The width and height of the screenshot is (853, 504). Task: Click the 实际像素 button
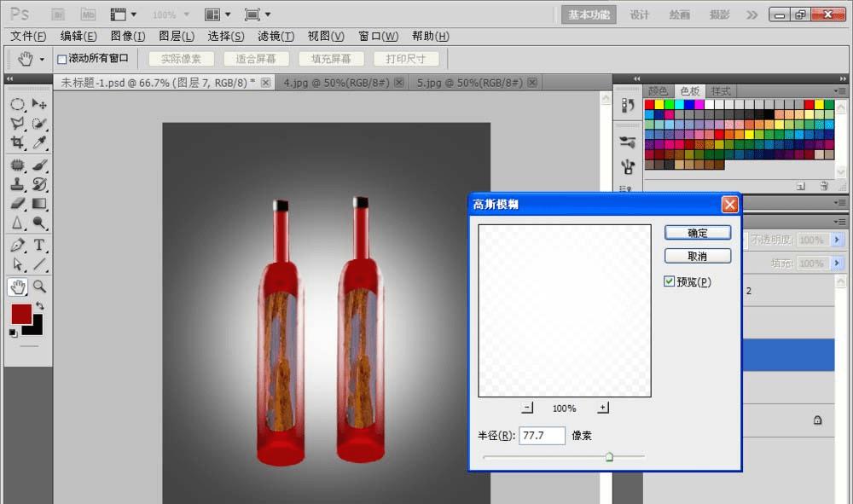(181, 59)
